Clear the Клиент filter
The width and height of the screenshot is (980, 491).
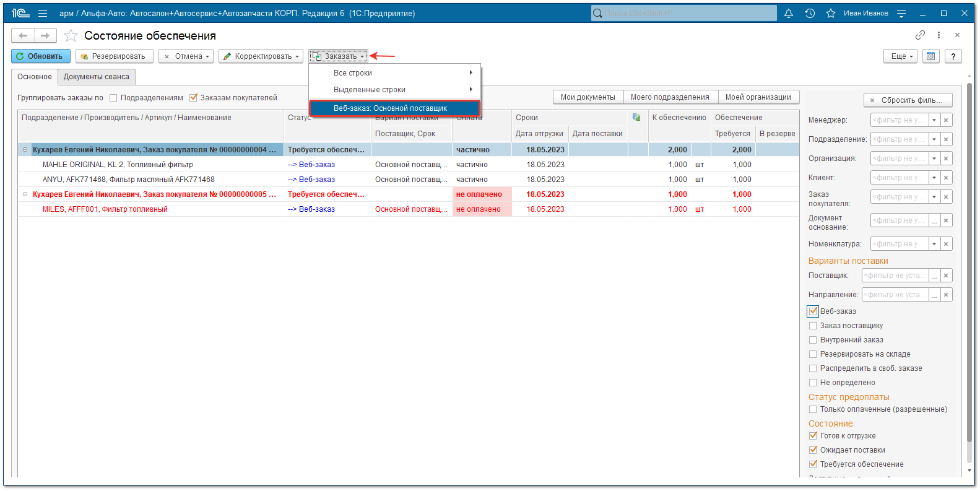(x=946, y=178)
